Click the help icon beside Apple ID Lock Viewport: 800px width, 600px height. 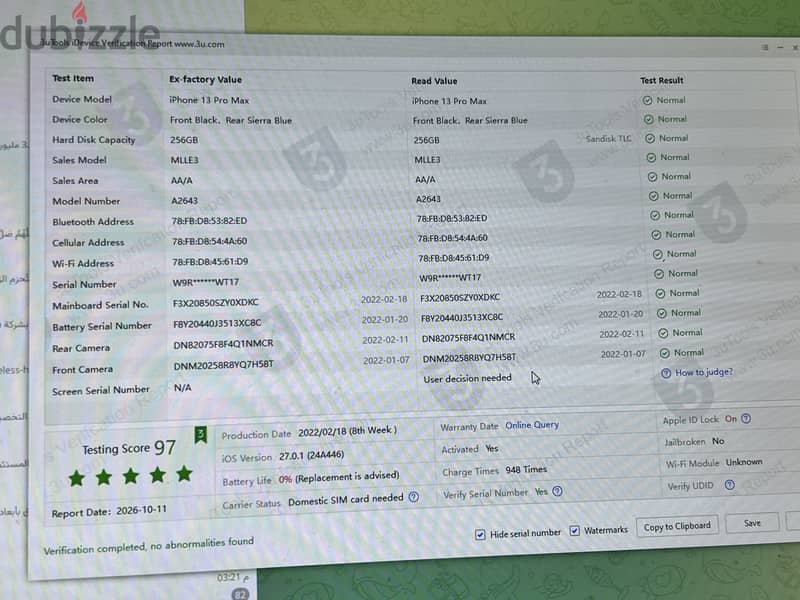[x=746, y=419]
